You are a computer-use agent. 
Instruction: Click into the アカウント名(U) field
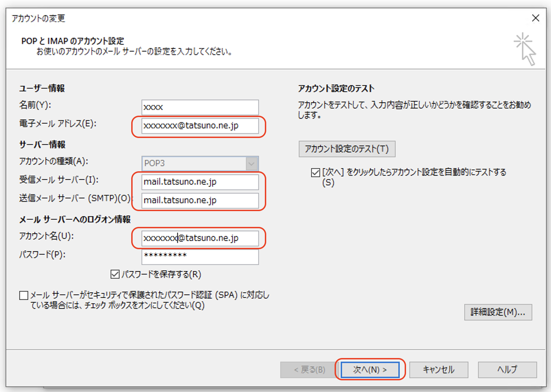click(x=200, y=238)
